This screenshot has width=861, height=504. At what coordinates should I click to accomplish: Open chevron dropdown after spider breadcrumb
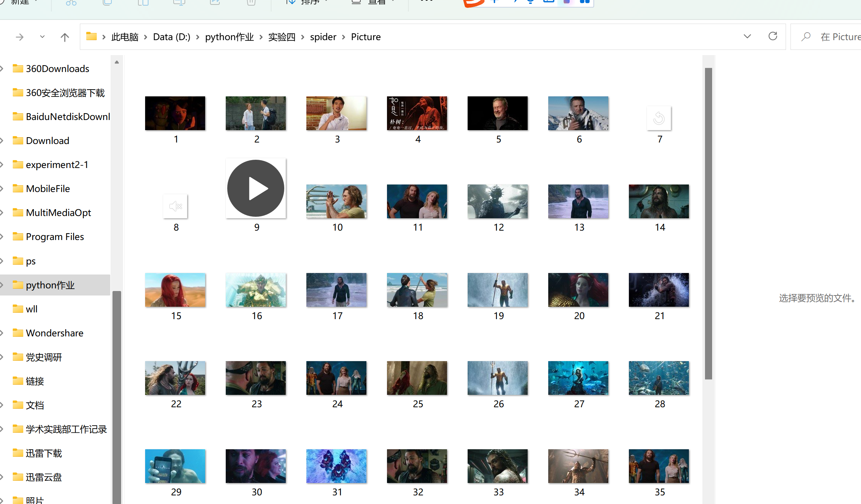pos(343,37)
